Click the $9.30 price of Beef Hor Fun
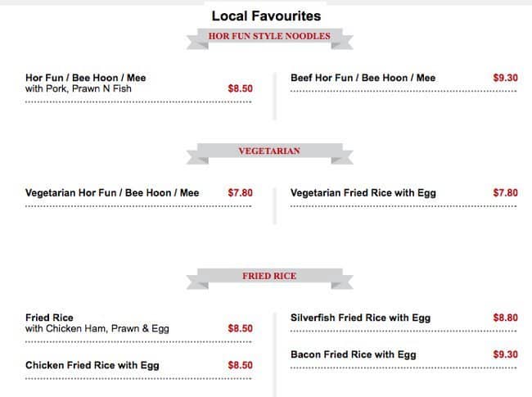532x397 pixels. [505, 78]
